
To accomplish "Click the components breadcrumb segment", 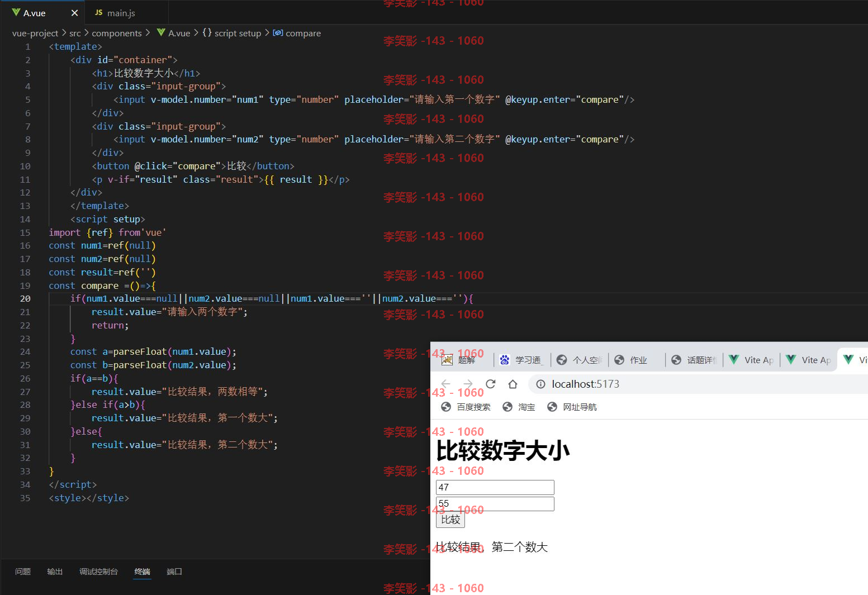I will 117,33.
